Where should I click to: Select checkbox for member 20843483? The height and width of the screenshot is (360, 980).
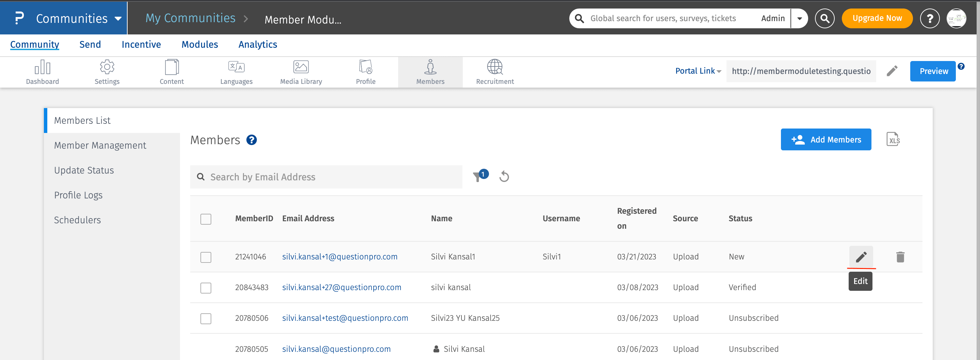[x=206, y=288]
